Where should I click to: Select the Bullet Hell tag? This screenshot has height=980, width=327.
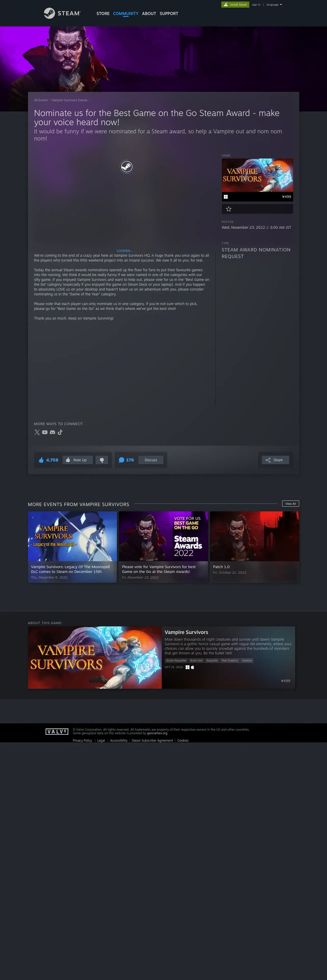tap(196, 660)
